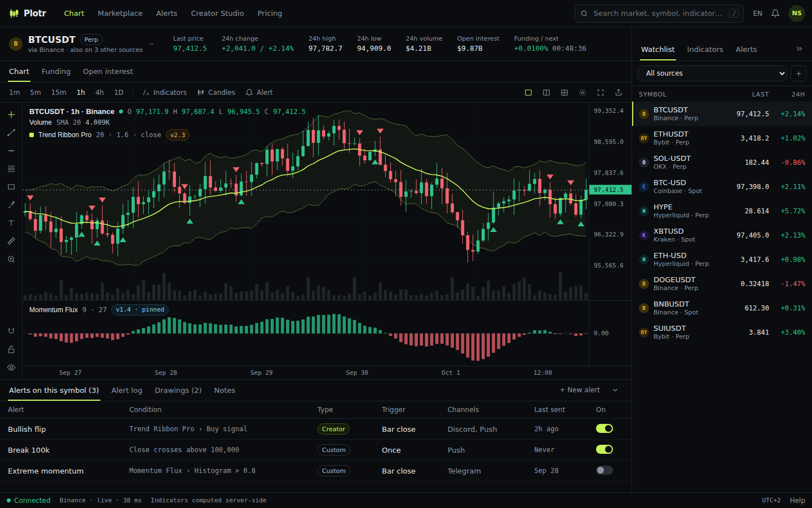
Task: Switch to four-chart grid layout
Action: click(x=564, y=93)
